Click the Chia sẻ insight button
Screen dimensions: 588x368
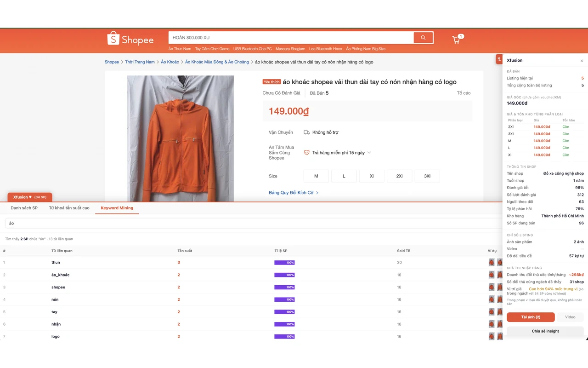point(545,331)
